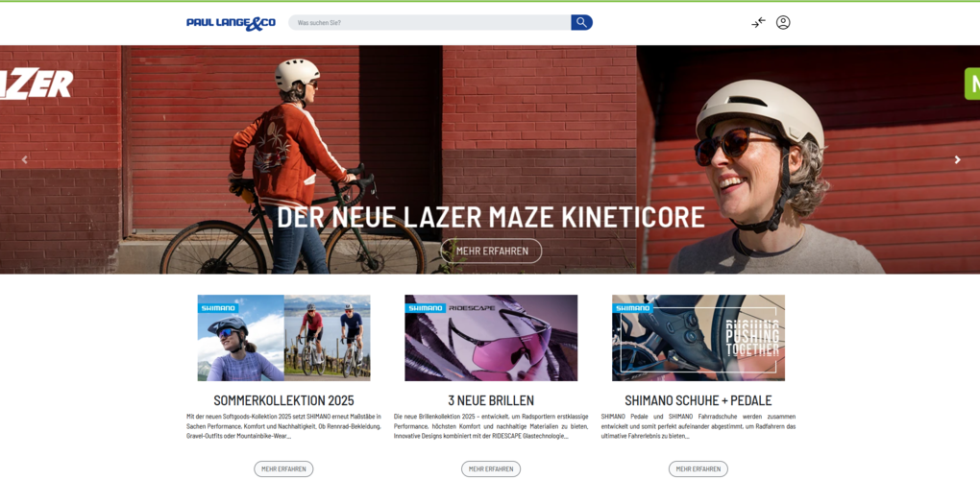The height and width of the screenshot is (480, 980).
Task: Open the Shimano Schuhe + Pedale image
Action: tap(698, 338)
